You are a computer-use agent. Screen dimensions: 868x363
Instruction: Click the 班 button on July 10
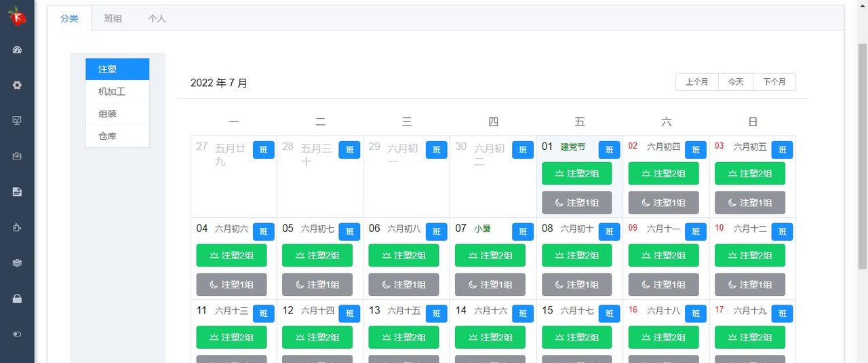click(783, 231)
